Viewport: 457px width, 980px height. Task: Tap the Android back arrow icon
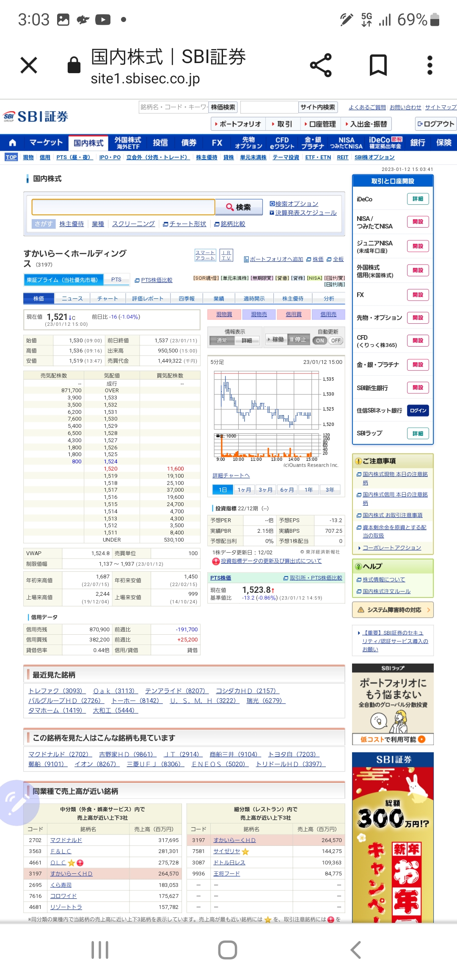point(356,950)
